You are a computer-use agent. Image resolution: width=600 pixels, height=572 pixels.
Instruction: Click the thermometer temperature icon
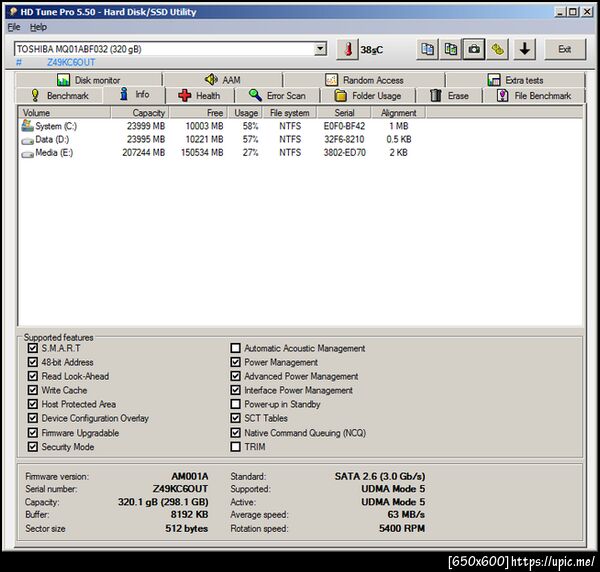click(347, 49)
